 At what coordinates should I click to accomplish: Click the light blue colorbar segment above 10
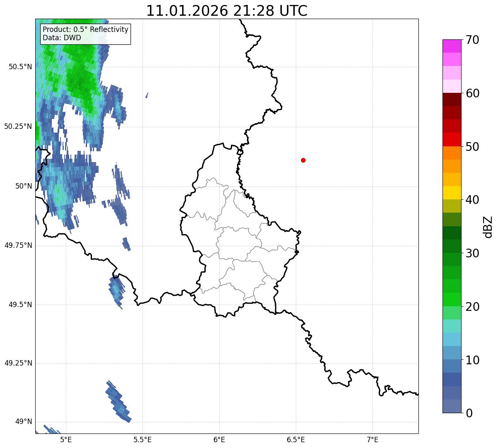tap(452, 339)
